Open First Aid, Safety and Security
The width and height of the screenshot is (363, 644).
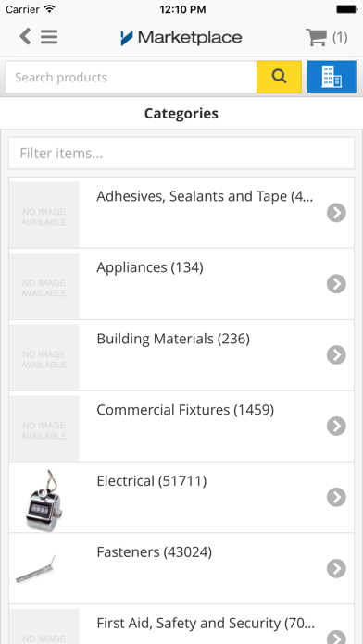pyautogui.click(x=181, y=625)
